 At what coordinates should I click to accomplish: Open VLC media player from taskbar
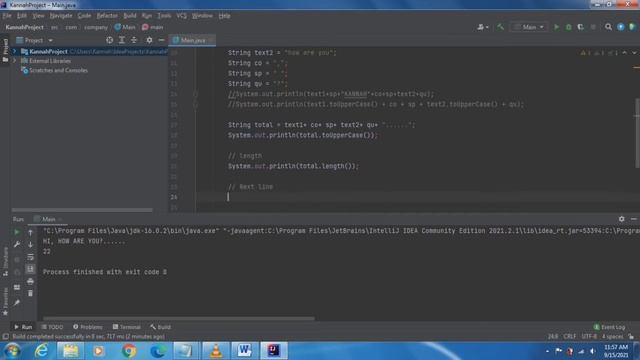point(216,351)
